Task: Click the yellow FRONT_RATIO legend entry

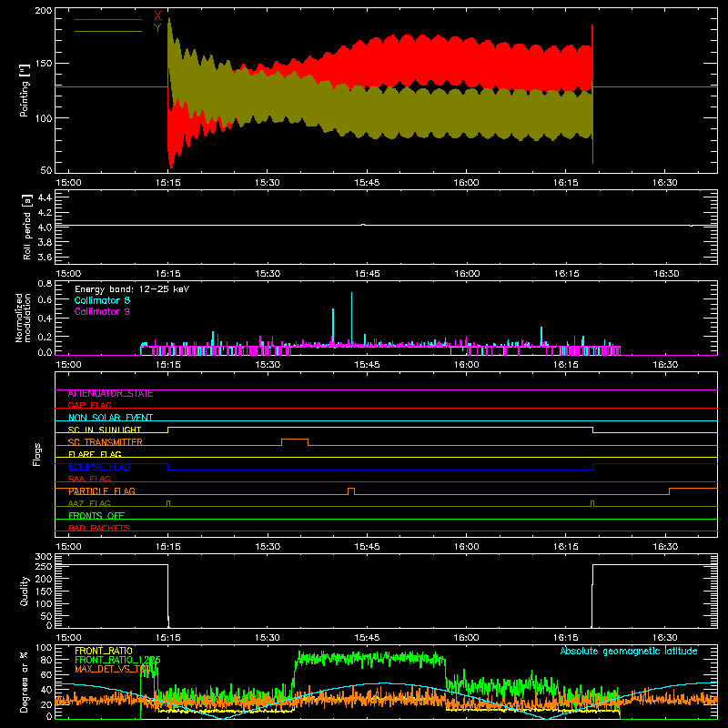Action: coord(104,652)
